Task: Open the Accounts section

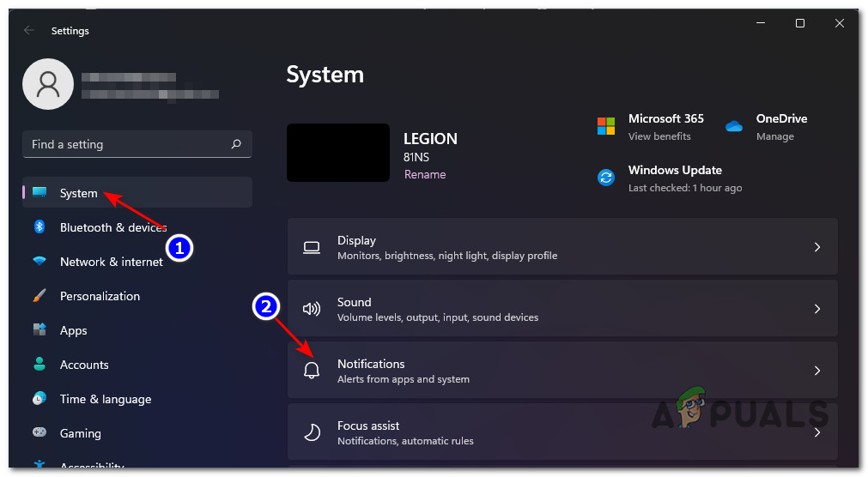Action: click(x=137, y=364)
